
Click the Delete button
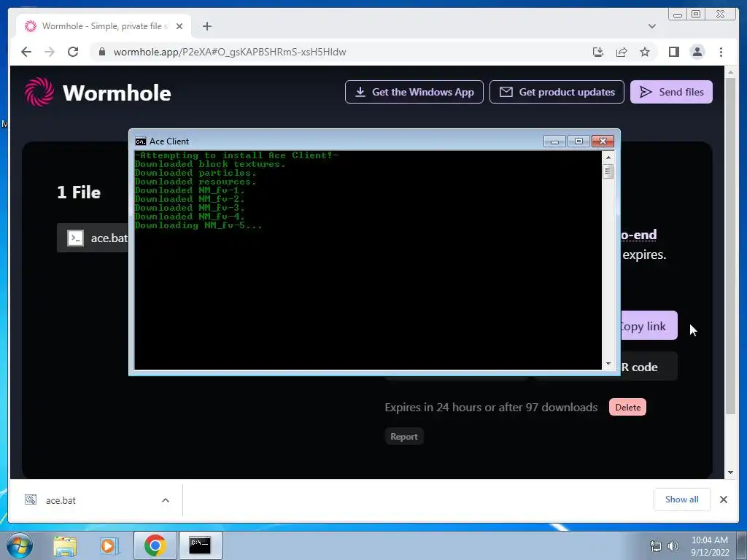(627, 407)
